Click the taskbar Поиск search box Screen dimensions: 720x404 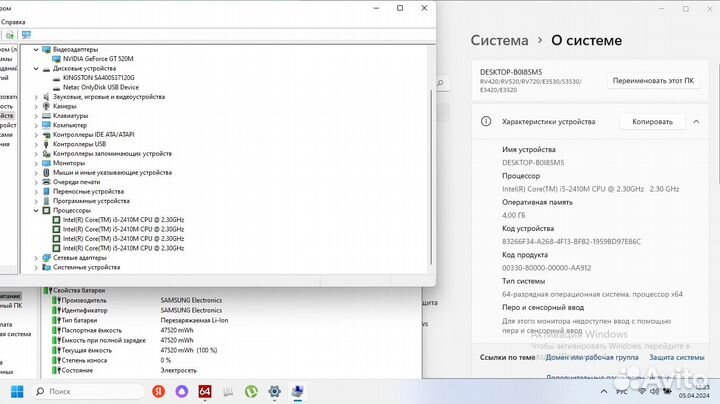[88, 392]
